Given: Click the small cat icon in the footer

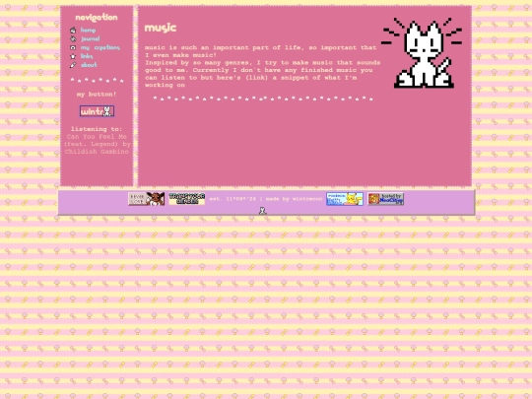Looking at the screenshot, I should [x=263, y=211].
